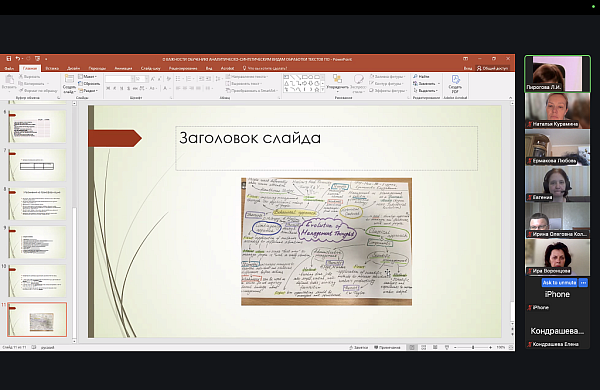Screen dimensions: 600x390
Task: Switch to the Дизайн tab
Action: 73,68
